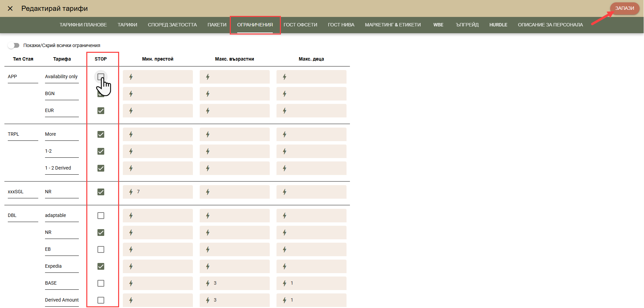644x308 pixels.
Task: Click lightning icon in Макс. възрастни for Expedia
Action: (x=208, y=266)
